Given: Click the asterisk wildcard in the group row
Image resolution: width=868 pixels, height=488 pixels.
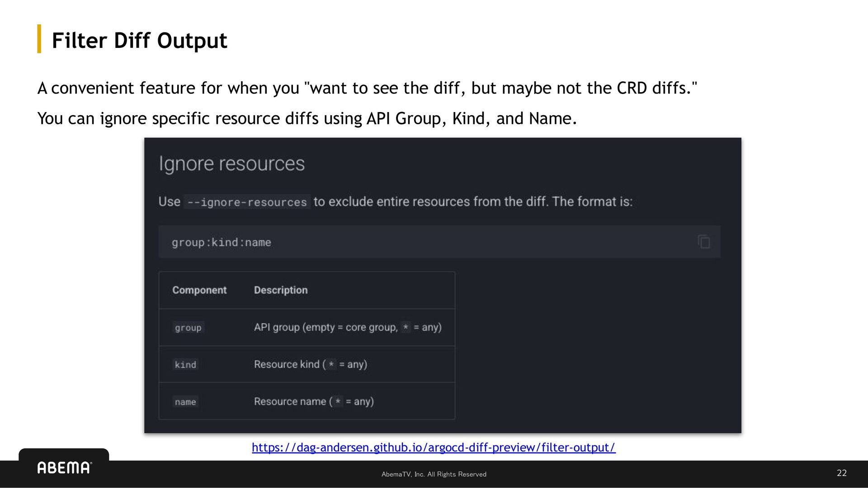Looking at the screenshot, I should [x=406, y=327].
